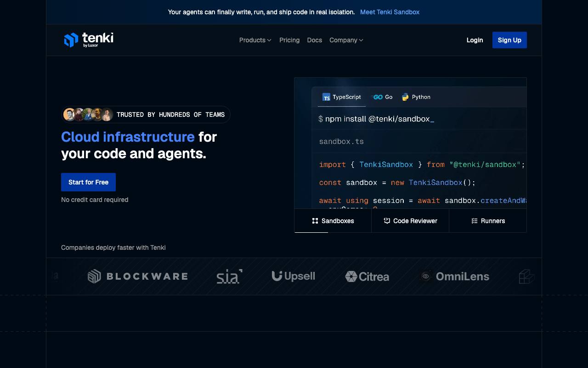This screenshot has height=368, width=588.
Task: Click the TypeScript TS icon
Action: [x=326, y=97]
